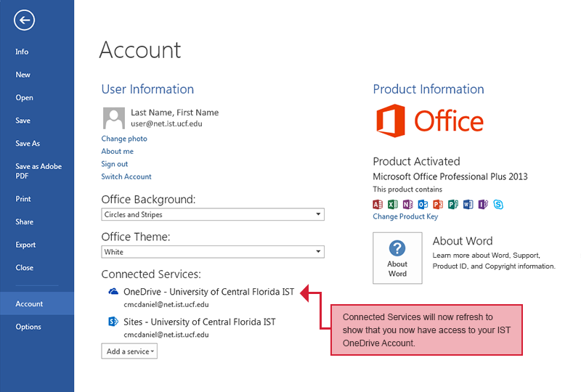Select Save As menu item
Viewport: 581px width, 392px height.
click(28, 144)
